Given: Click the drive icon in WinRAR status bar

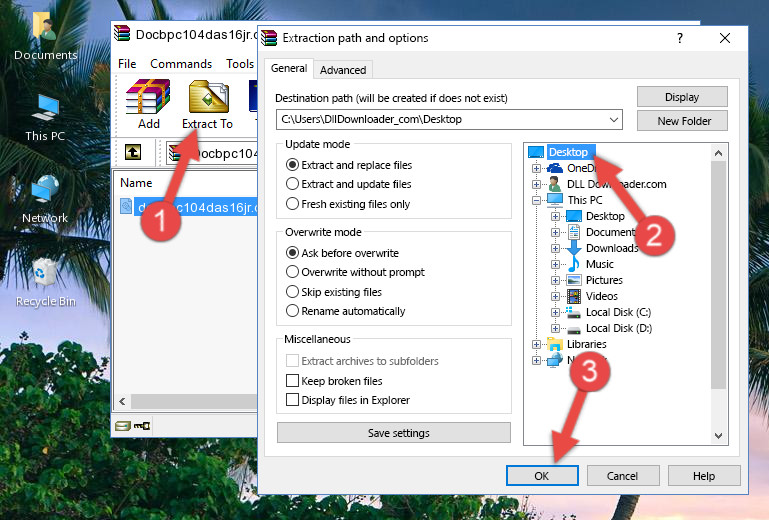Looking at the screenshot, I should click(123, 426).
